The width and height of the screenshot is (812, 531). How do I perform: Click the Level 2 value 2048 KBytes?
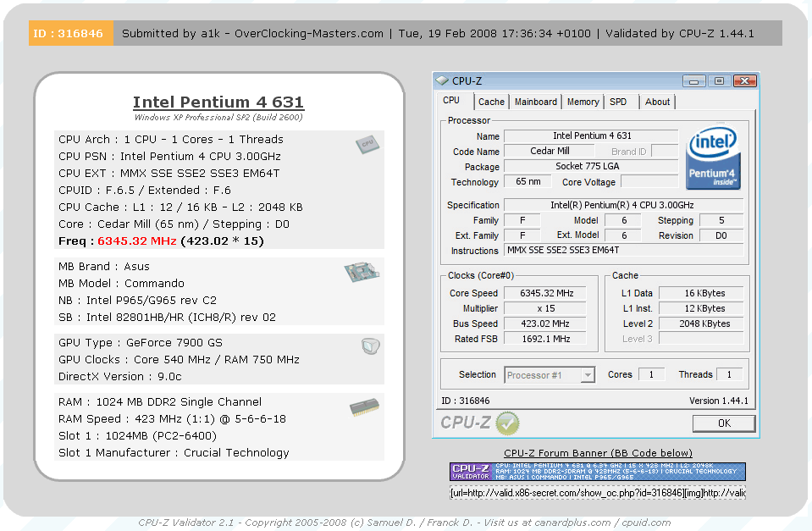(x=702, y=324)
